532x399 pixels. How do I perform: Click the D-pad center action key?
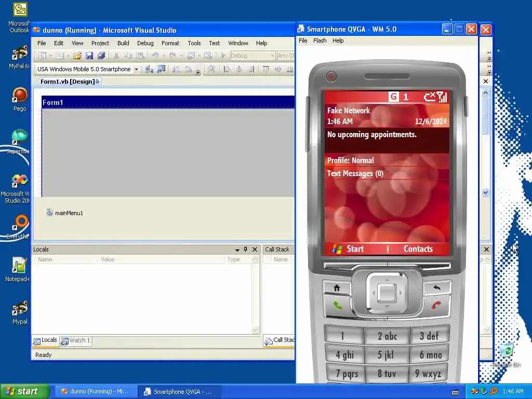click(x=387, y=292)
